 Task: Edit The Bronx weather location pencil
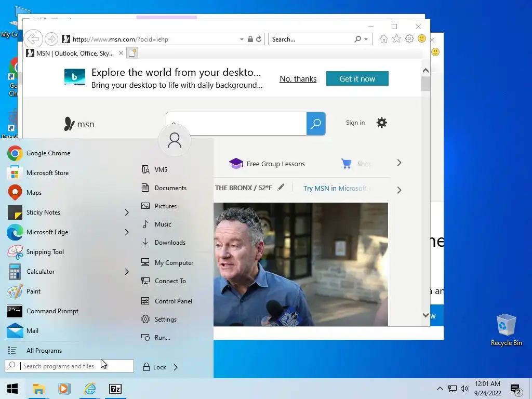pos(281,187)
